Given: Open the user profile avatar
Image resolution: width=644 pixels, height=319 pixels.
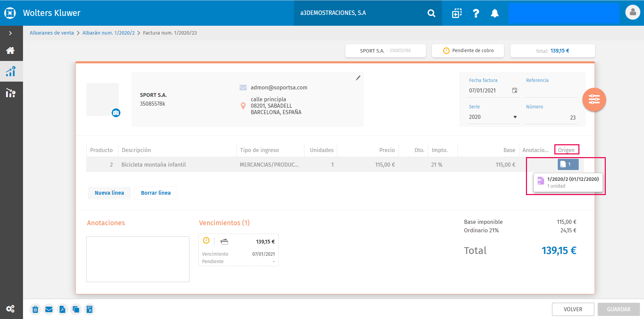Looking at the screenshot, I should pyautogui.click(x=632, y=13).
